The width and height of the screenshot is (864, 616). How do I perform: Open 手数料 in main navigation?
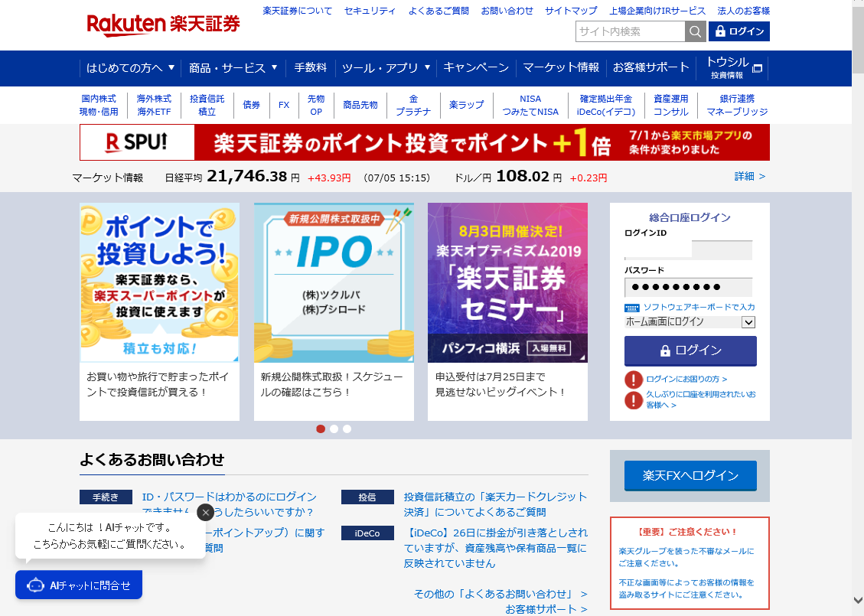[x=310, y=67]
